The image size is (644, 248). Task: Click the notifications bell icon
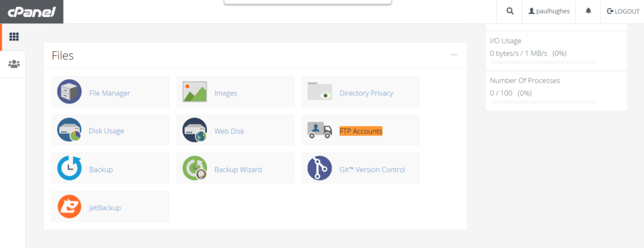(588, 11)
